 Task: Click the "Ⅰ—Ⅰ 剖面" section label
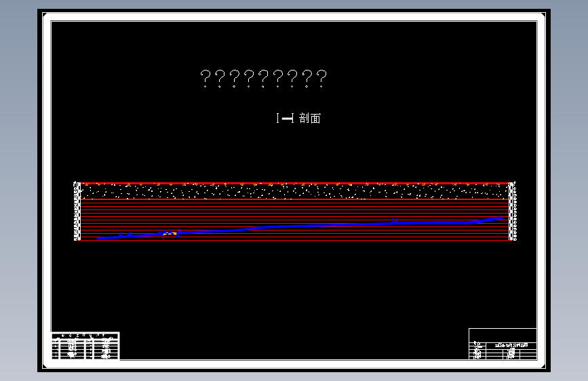pyautogui.click(x=298, y=118)
